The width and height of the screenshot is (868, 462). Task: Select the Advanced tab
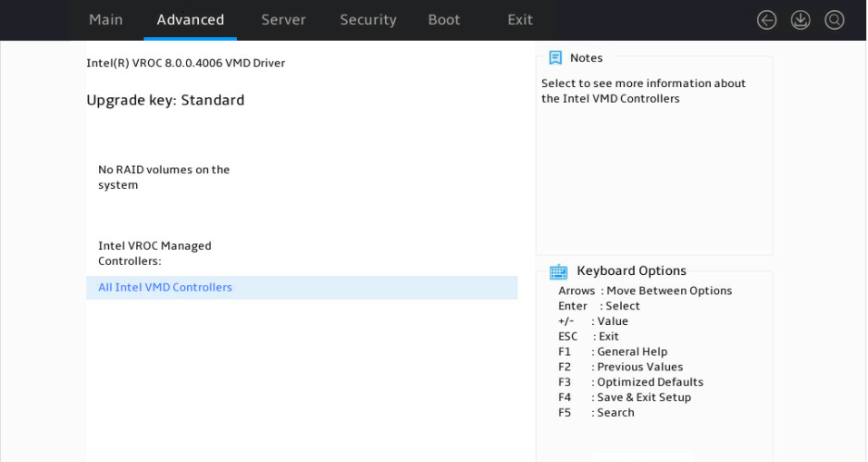tap(191, 20)
